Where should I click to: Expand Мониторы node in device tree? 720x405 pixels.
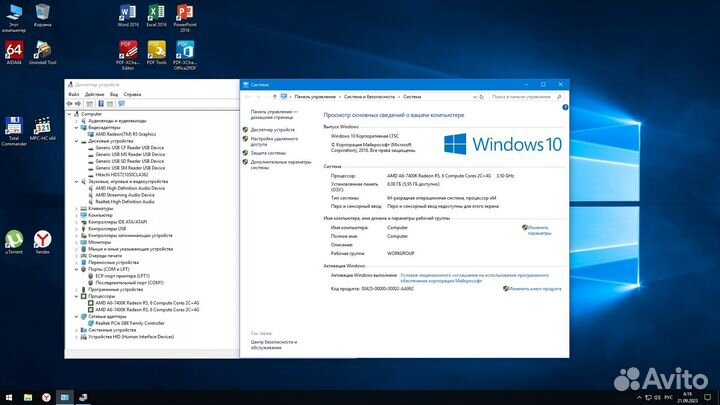77,242
